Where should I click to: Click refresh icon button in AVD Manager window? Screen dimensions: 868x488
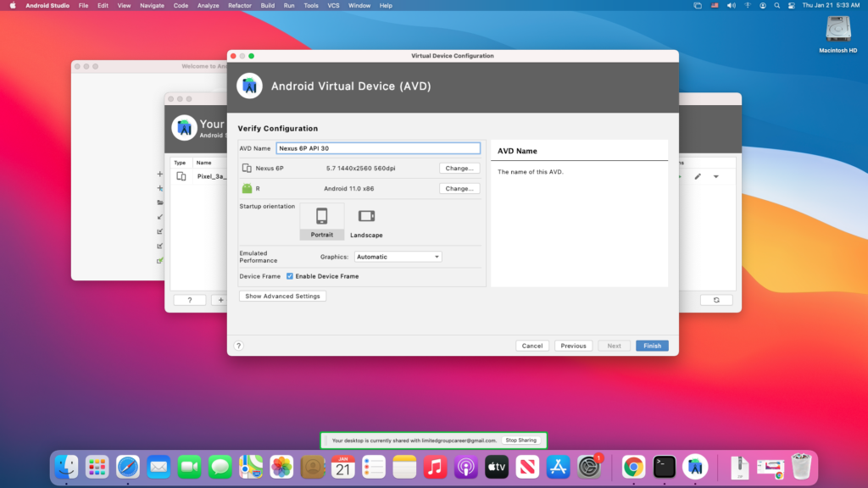click(x=716, y=300)
